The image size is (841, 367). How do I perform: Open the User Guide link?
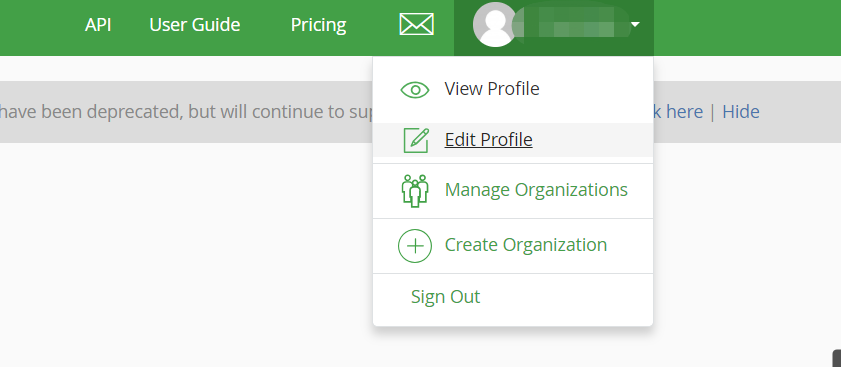195,25
